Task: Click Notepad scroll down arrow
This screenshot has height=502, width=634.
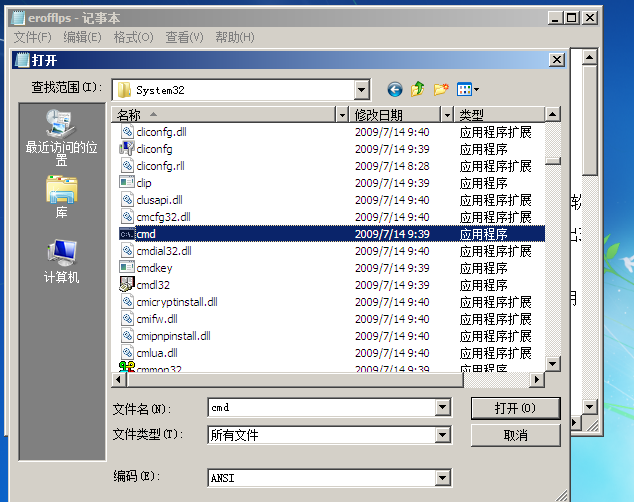Action: tap(590, 407)
